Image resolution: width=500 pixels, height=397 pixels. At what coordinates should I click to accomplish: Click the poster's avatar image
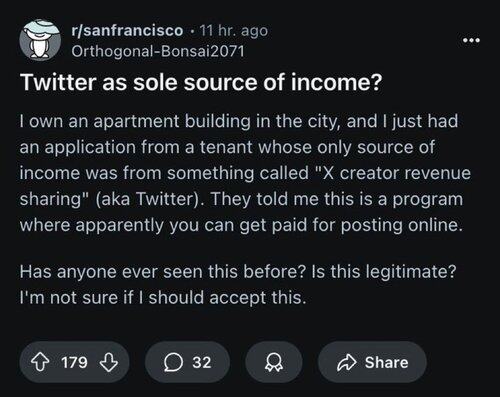coord(40,40)
